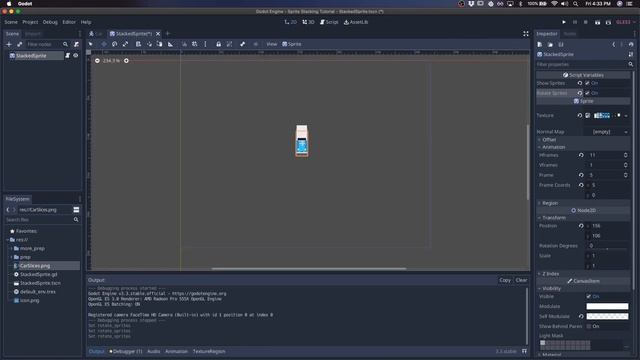
Task: Pick the Self Modulate color swatch
Action: pos(607,316)
